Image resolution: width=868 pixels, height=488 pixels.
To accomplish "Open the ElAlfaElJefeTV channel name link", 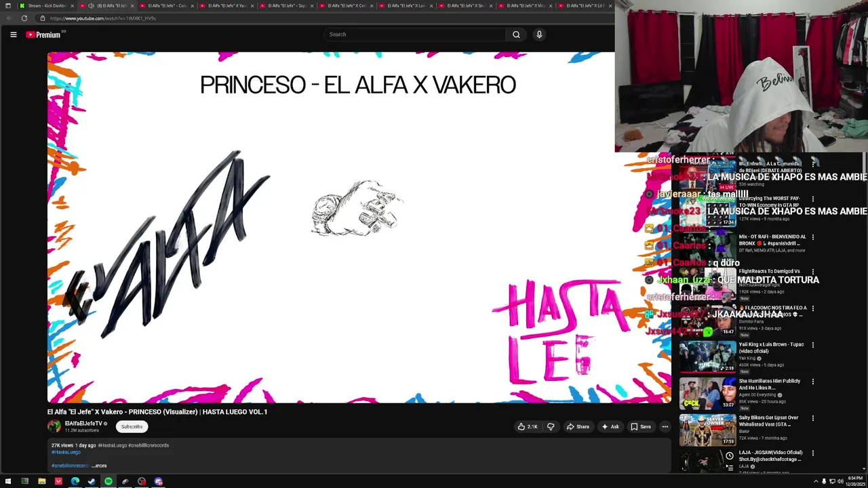I will (x=83, y=424).
